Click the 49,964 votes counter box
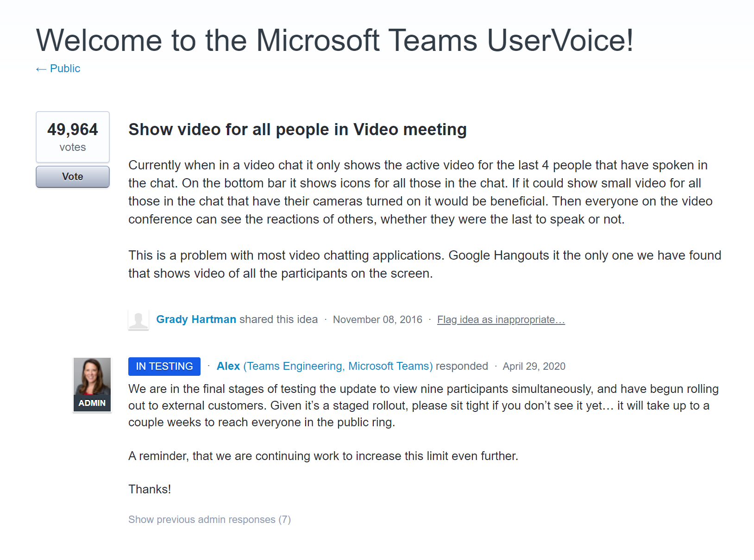 (x=73, y=137)
